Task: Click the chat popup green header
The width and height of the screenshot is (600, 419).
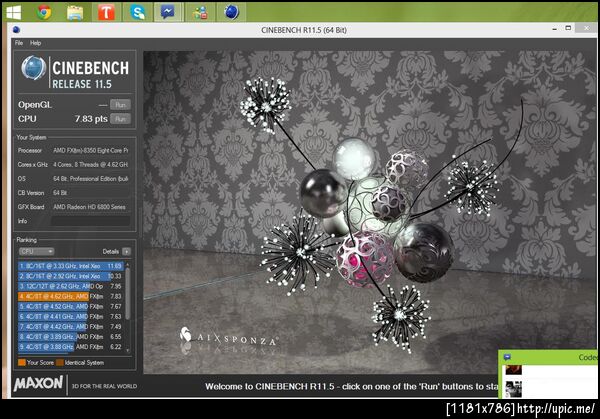Action: [549, 357]
